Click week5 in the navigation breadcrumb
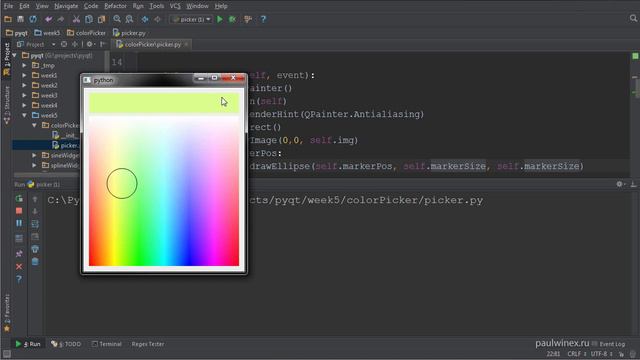Viewport: 640px width, 360px height. tap(47, 33)
